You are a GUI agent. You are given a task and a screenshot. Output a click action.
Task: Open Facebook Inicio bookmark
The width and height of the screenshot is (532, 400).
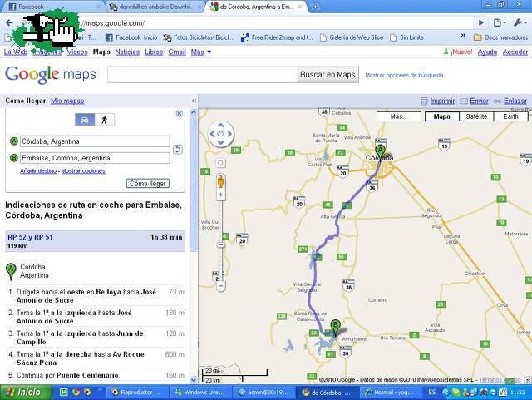[x=131, y=37]
